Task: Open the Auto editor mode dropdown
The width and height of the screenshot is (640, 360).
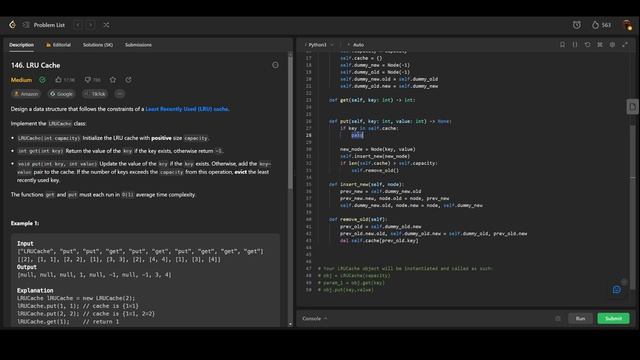Action: [356, 45]
